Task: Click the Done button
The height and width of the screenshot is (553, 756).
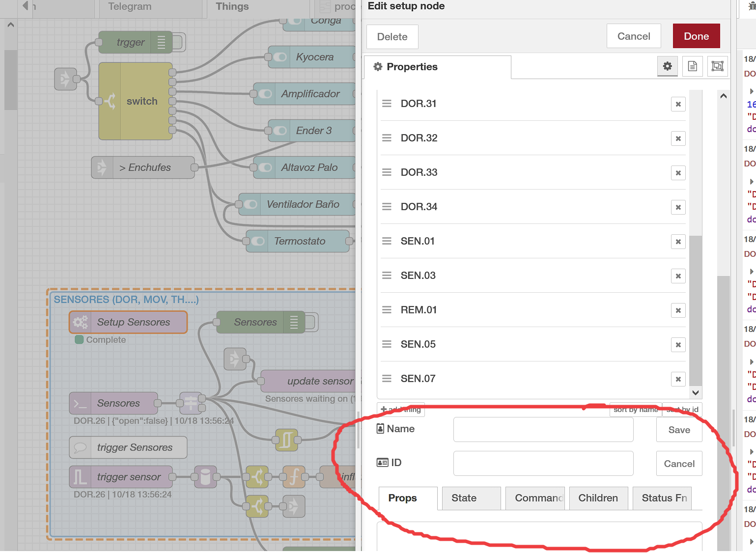Action: click(696, 35)
